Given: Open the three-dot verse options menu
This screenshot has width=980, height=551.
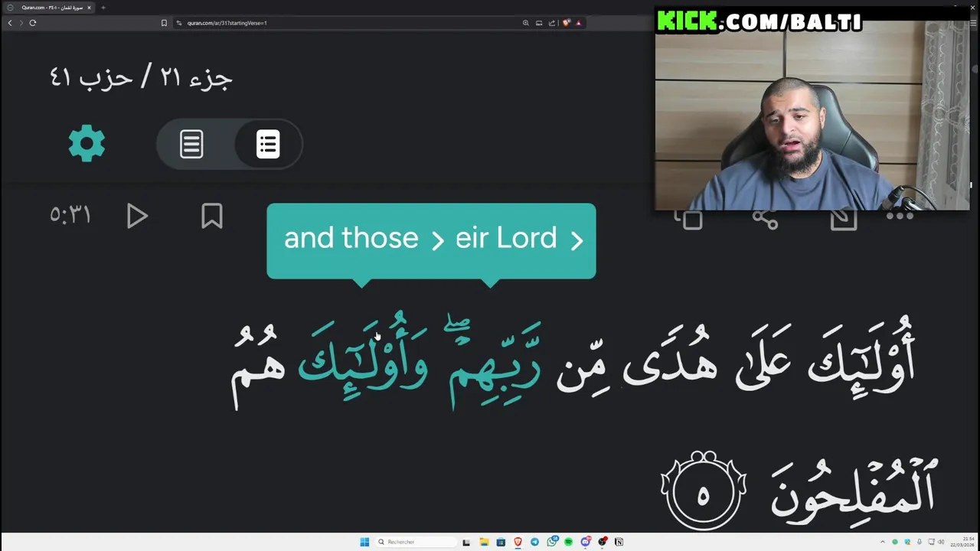Looking at the screenshot, I should click(x=900, y=217).
